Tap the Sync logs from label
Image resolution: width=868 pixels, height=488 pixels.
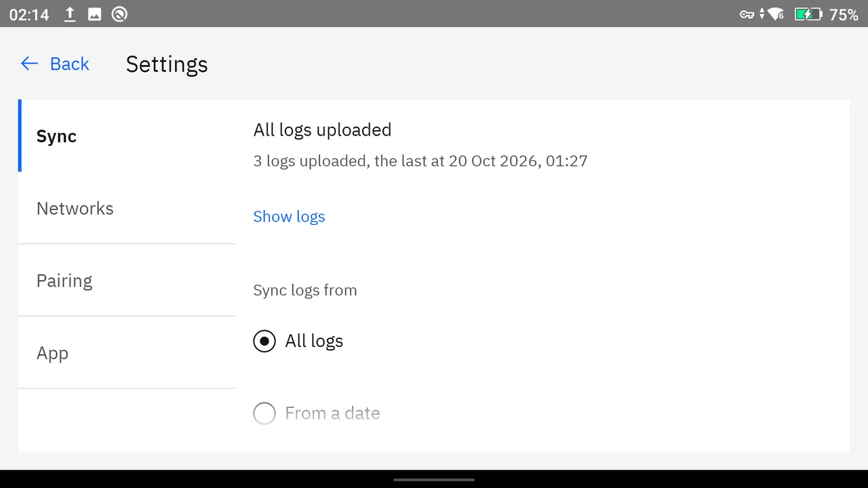[305, 290]
